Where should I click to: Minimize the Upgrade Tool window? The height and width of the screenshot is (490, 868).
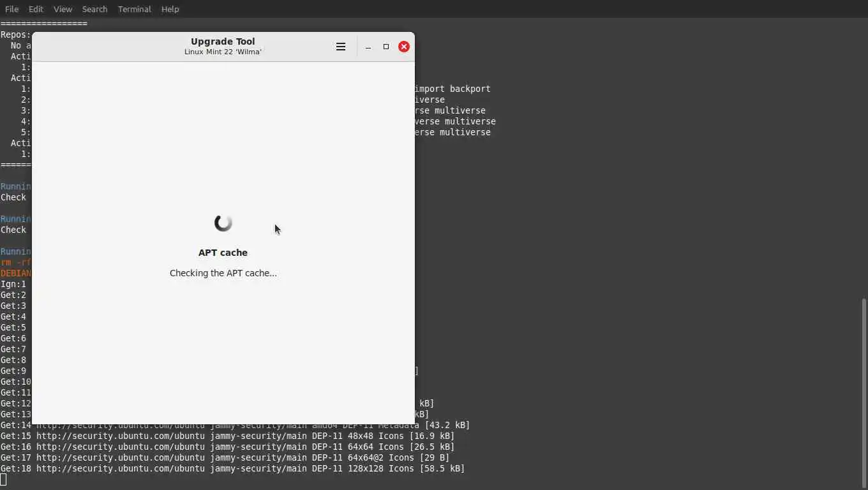coord(368,47)
